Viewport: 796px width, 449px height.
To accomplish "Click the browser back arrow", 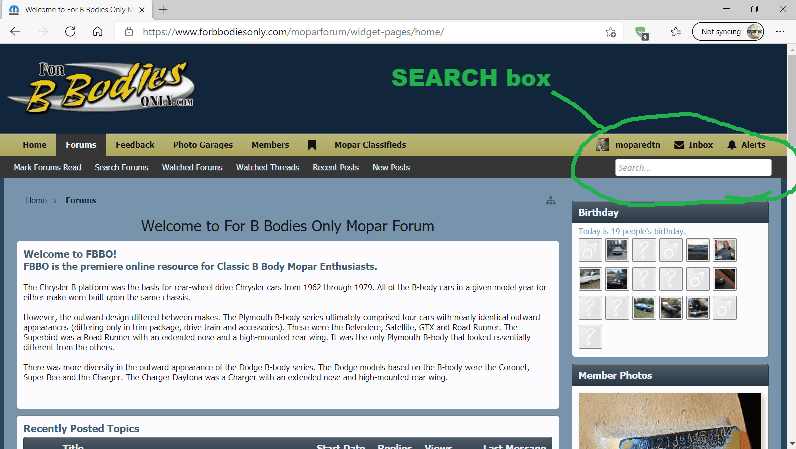I will (15, 31).
